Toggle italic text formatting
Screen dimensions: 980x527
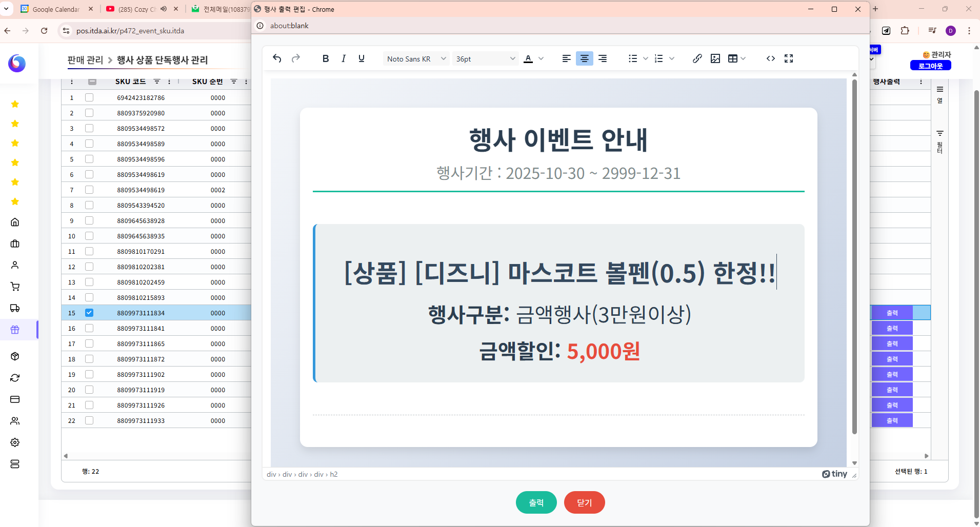click(x=344, y=58)
